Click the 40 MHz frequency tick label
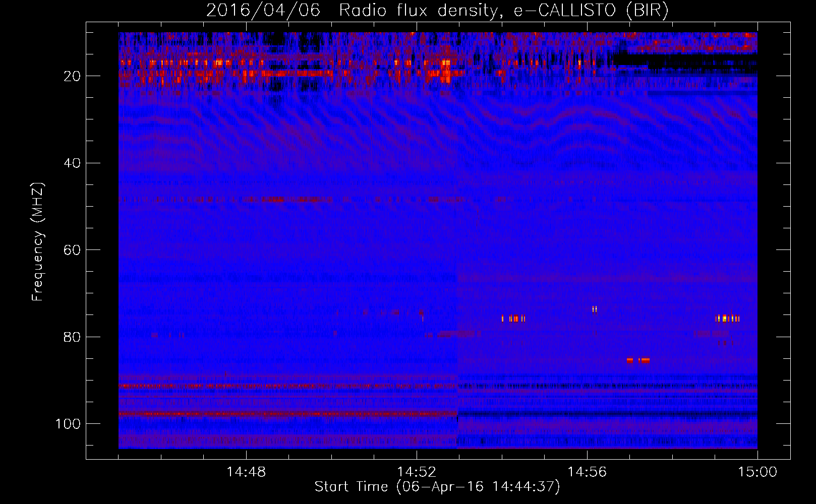816x504 pixels. pyautogui.click(x=72, y=163)
